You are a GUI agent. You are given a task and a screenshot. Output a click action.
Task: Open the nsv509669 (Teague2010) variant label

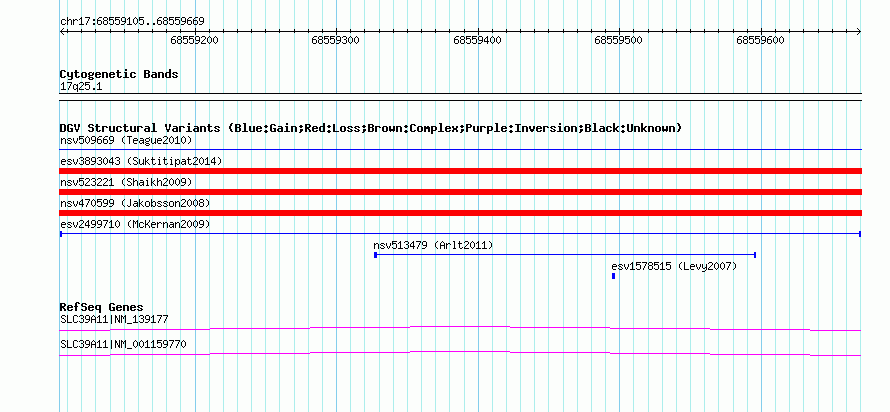[x=126, y=140]
